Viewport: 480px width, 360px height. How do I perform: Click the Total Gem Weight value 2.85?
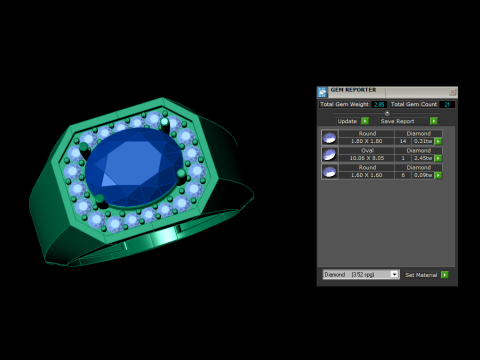[x=379, y=104]
